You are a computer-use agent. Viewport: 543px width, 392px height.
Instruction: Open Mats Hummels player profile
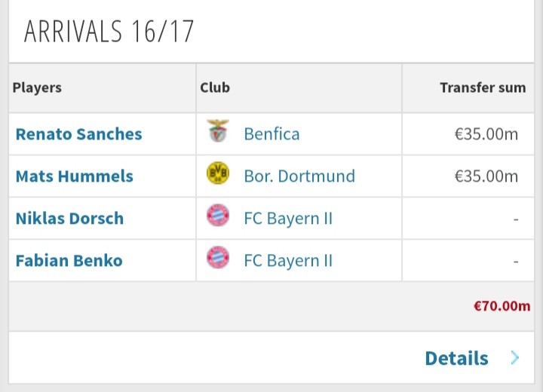pos(74,176)
